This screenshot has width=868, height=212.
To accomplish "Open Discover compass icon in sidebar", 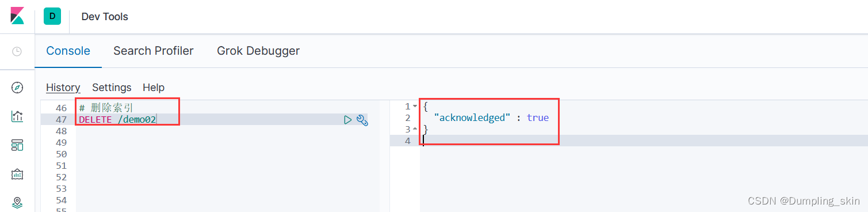I will [17, 88].
